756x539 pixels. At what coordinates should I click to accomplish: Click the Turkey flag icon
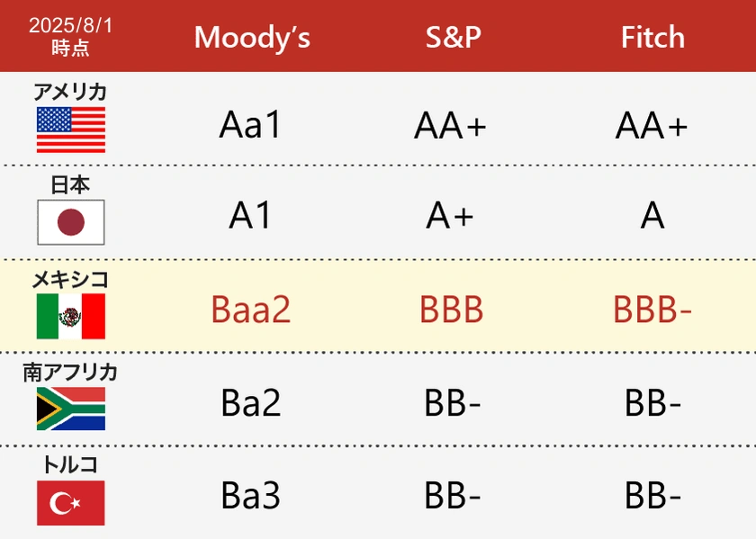pos(70,502)
